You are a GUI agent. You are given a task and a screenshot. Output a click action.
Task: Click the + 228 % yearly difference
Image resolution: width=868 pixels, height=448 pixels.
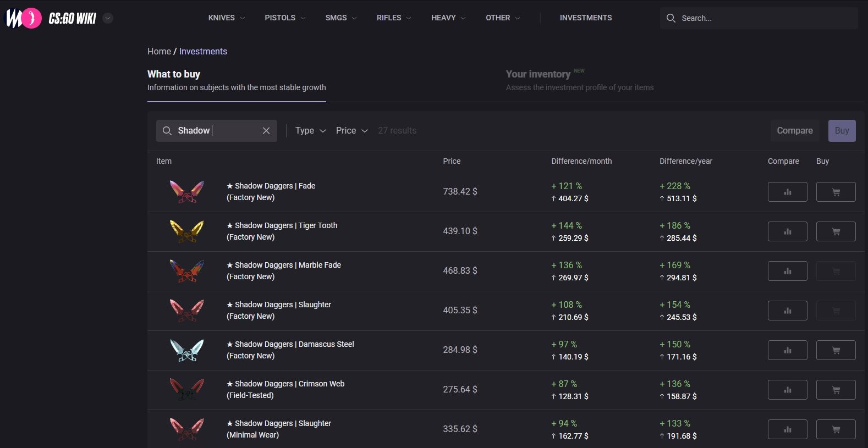[x=675, y=186]
